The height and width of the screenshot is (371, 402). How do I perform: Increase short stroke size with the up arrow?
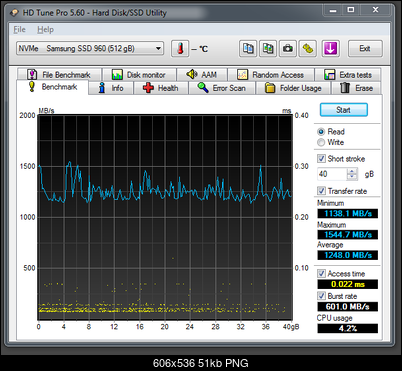coord(352,171)
